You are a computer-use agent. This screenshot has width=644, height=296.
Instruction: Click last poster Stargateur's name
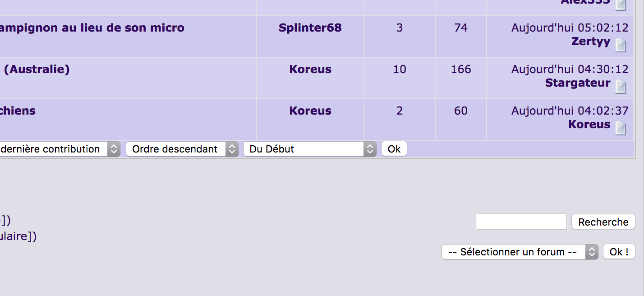tap(577, 83)
